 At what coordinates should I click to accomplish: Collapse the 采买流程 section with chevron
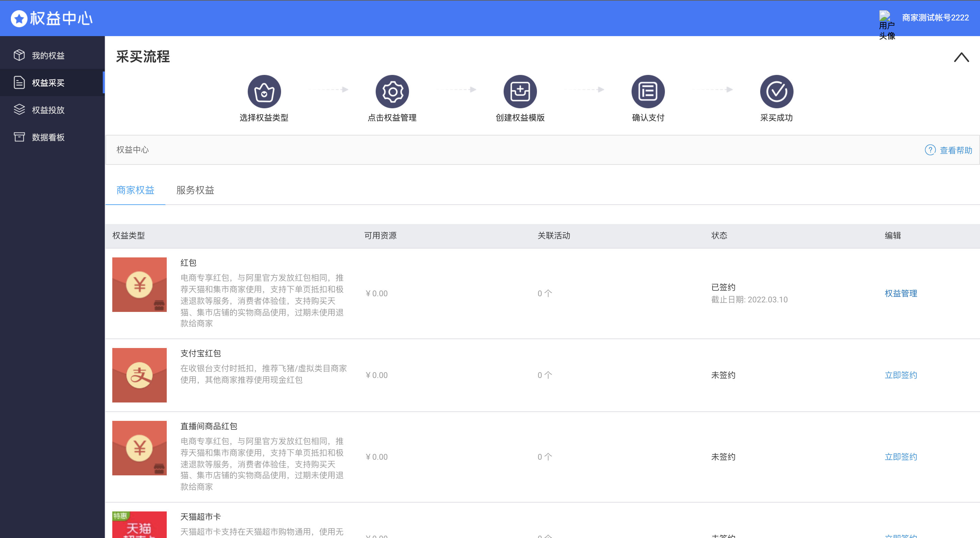click(961, 57)
